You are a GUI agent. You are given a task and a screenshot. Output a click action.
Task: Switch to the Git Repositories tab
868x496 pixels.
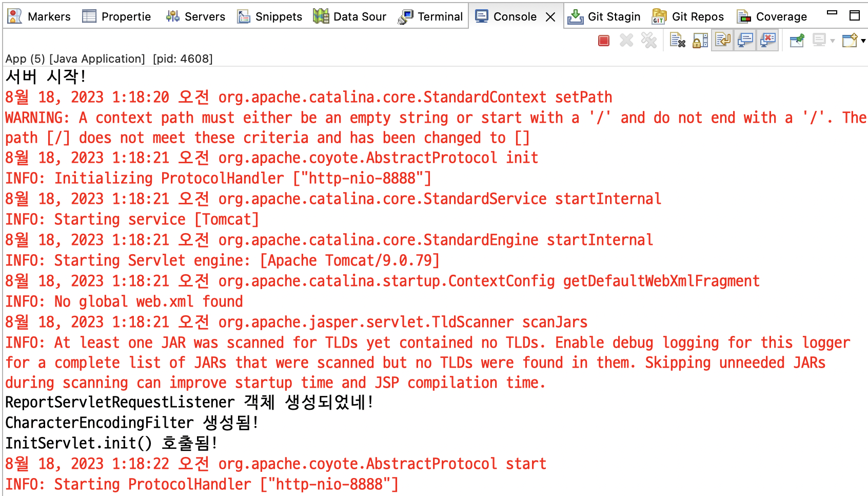[687, 16]
